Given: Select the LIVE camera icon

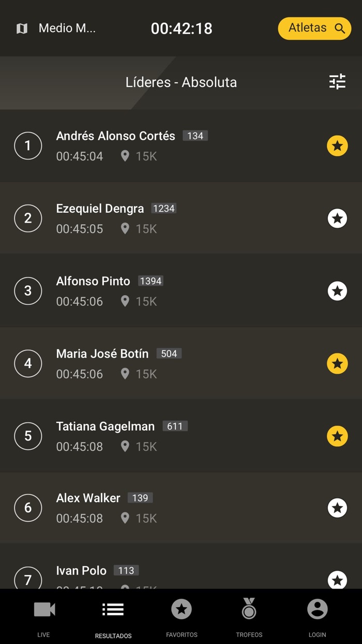Looking at the screenshot, I should point(43,609).
